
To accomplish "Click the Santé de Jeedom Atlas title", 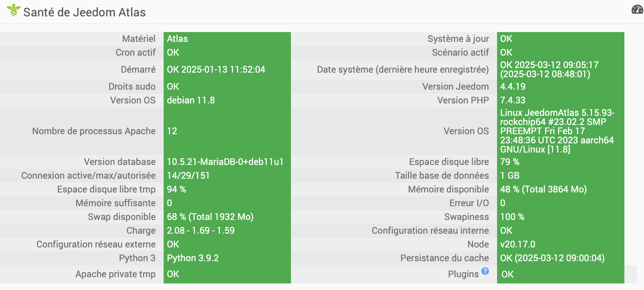I will [x=84, y=12].
